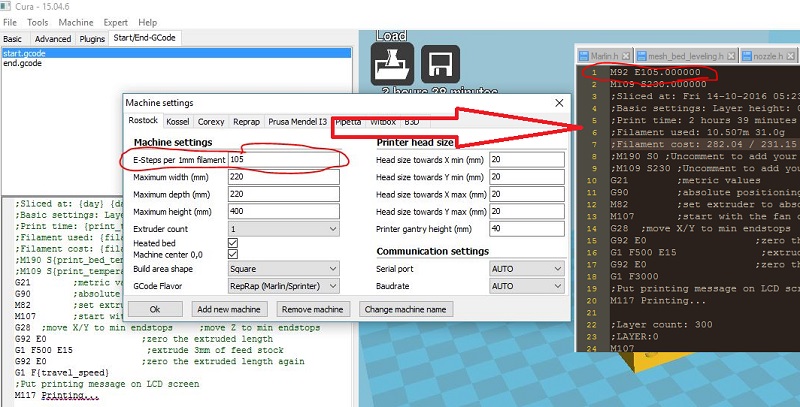Viewport: 800px width, 407px height.
Task: Toggle the Heated bed checkbox
Action: (233, 242)
